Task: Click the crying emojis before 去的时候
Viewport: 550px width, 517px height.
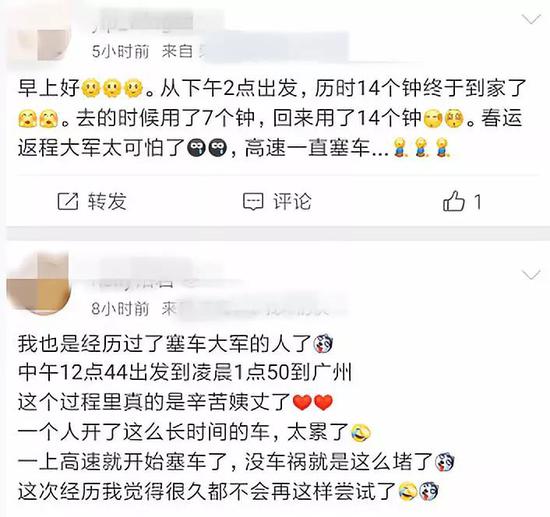Action: click(x=39, y=118)
